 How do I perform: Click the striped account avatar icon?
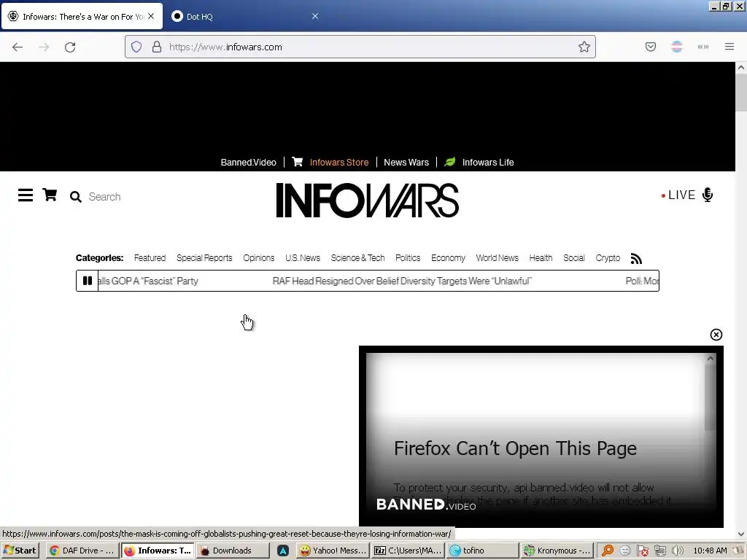(677, 47)
